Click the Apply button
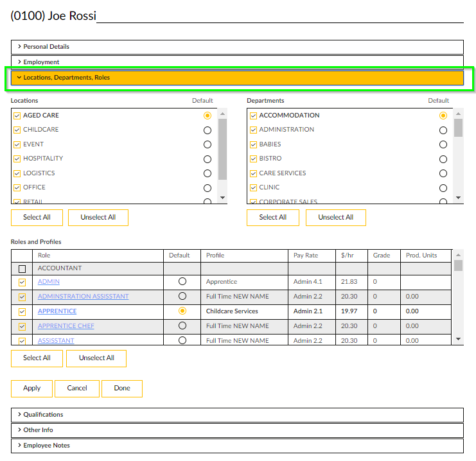 (x=31, y=388)
